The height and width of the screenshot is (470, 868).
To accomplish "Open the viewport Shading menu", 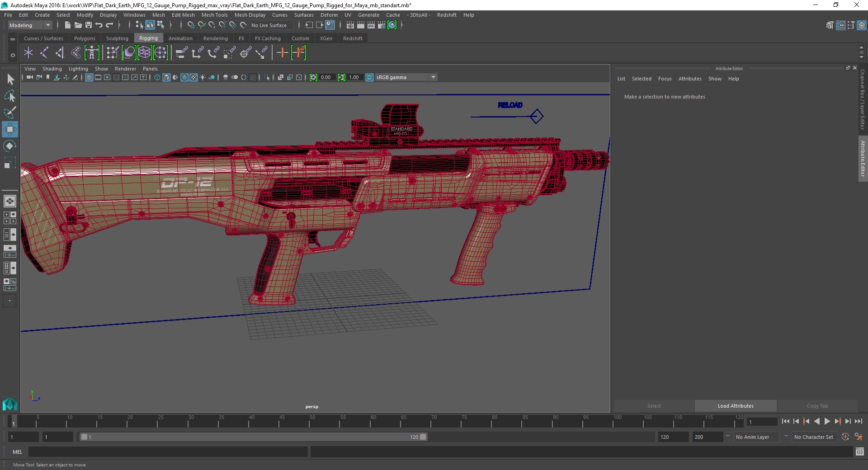I will pyautogui.click(x=52, y=69).
